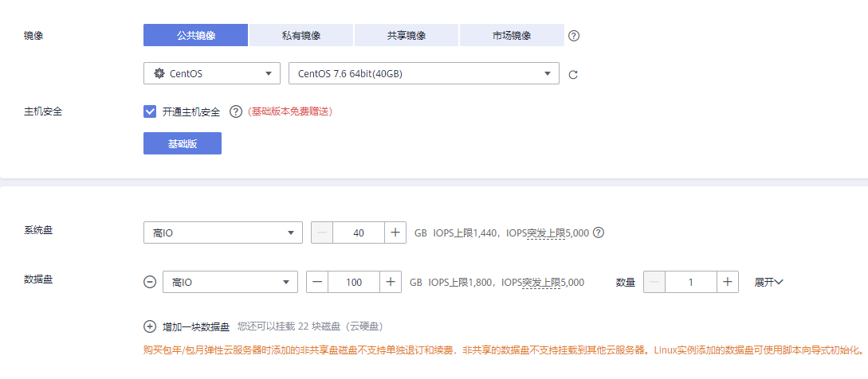Open the 共享镜像 tab
868x379 pixels.
tap(407, 35)
